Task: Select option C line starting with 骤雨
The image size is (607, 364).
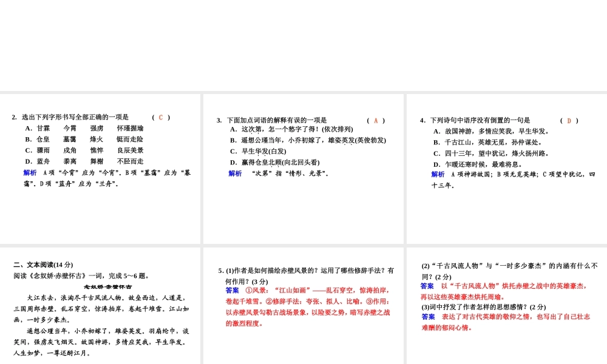Action: (x=84, y=150)
